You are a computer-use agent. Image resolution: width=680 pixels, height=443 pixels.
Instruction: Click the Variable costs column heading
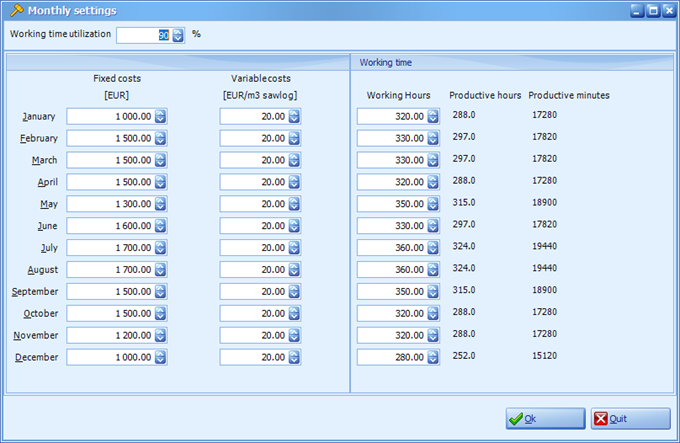point(261,78)
